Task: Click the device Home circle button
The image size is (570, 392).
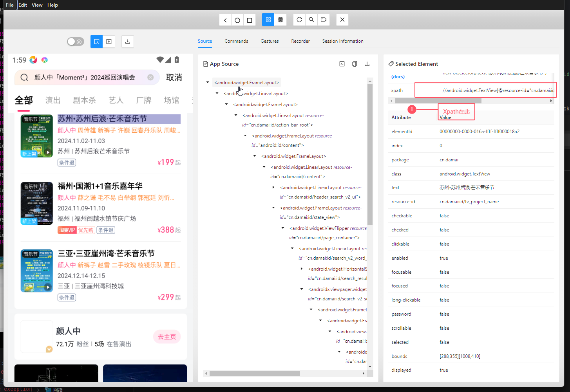Action: pyautogui.click(x=237, y=20)
